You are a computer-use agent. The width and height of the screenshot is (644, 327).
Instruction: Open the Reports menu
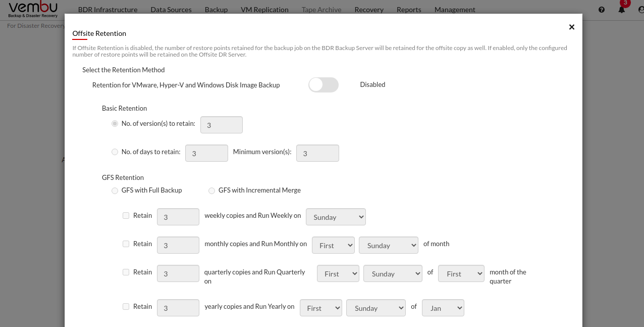409,10
